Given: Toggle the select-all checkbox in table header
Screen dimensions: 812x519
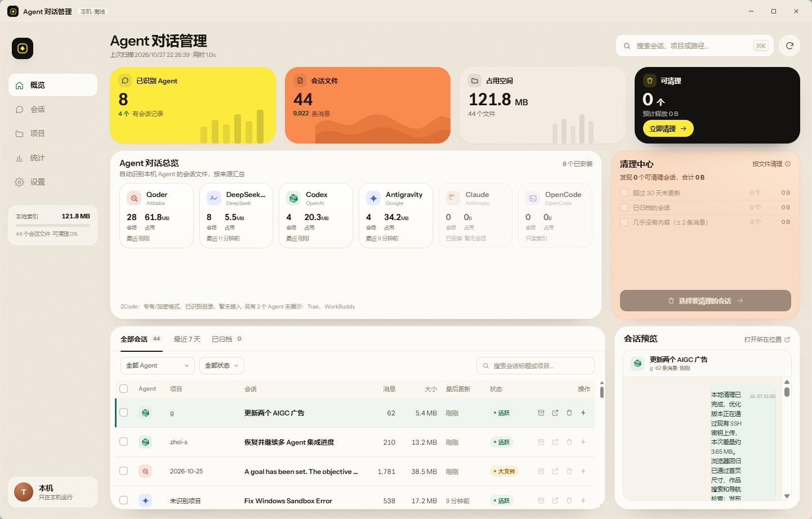Looking at the screenshot, I should (124, 388).
